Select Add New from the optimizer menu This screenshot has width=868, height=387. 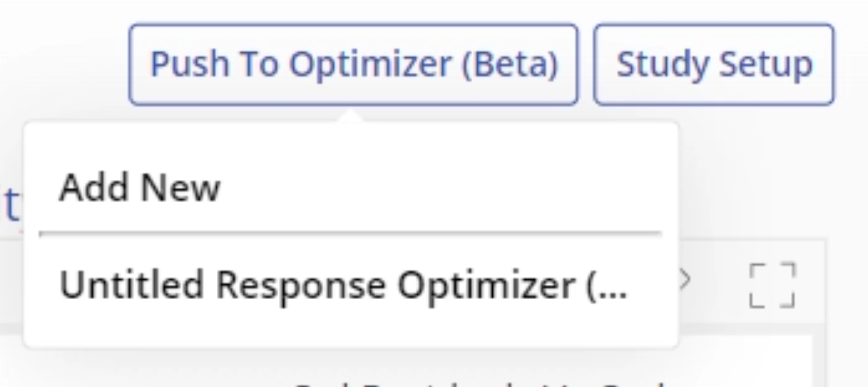coord(140,187)
